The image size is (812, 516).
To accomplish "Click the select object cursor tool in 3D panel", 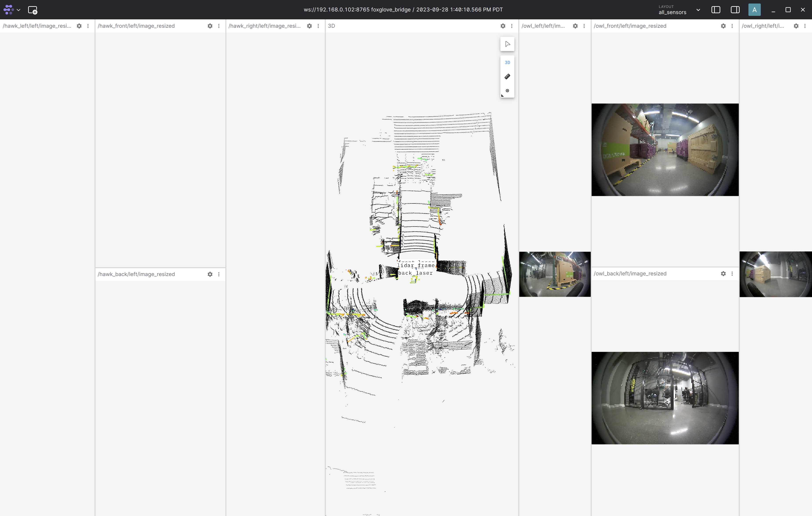I will pyautogui.click(x=507, y=44).
